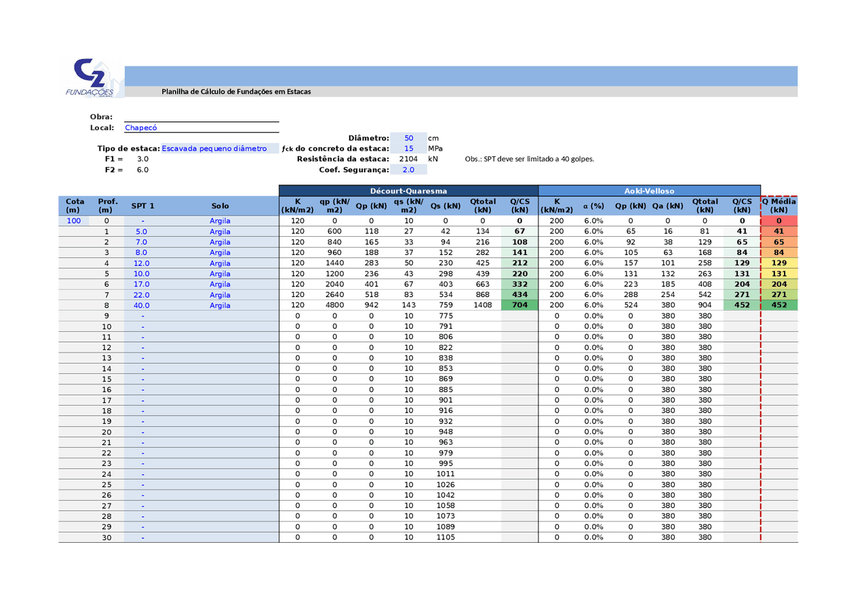The height and width of the screenshot is (614, 868).
Task: Select Aoki Q/CS value 204
Action: 742,284
